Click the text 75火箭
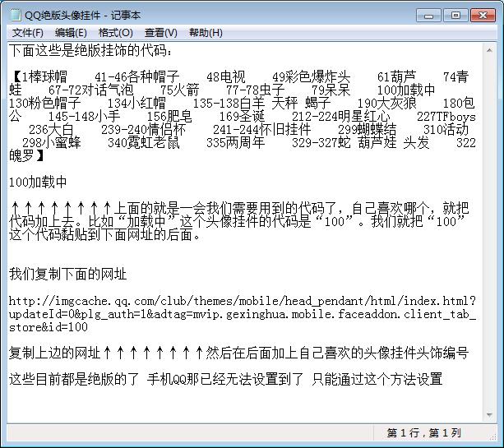The height and width of the screenshot is (448, 504). tap(180, 90)
